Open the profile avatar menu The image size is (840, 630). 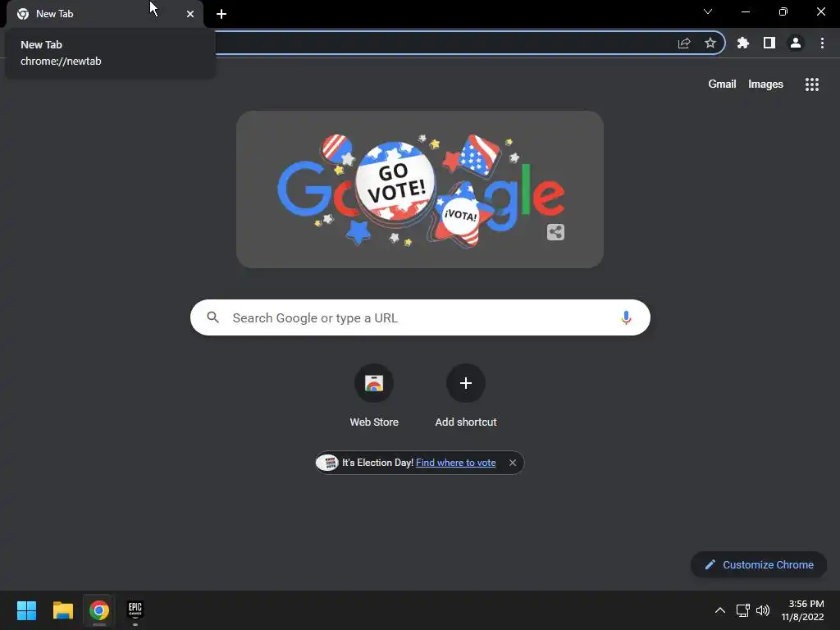796,43
